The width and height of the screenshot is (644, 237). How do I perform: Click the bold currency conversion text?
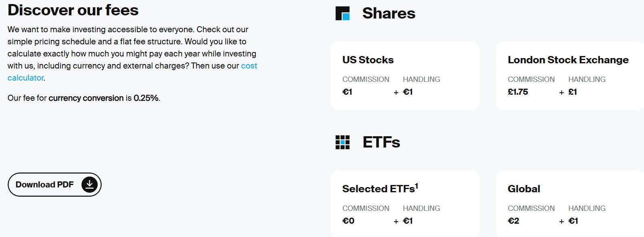click(x=86, y=98)
